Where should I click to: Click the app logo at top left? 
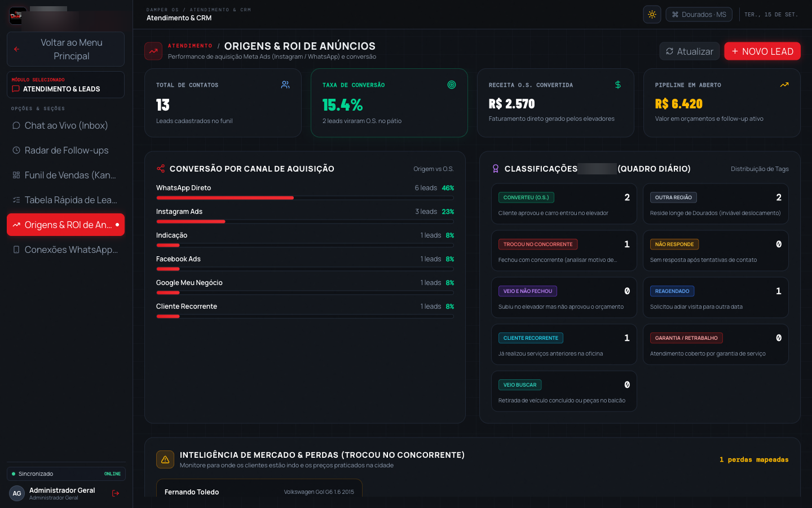pos(17,15)
